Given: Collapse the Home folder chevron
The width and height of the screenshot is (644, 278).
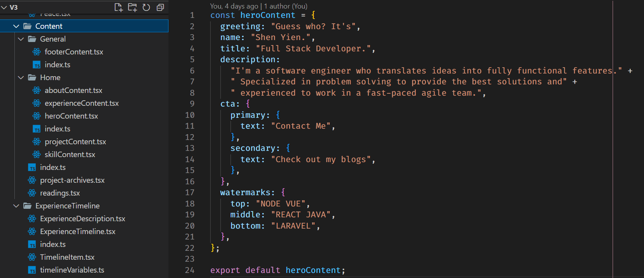Looking at the screenshot, I should pos(21,77).
